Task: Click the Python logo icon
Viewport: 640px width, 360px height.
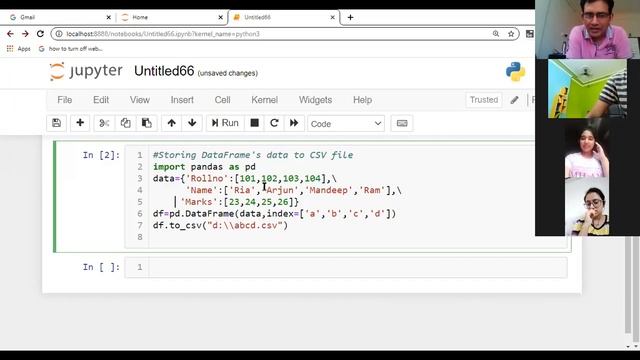Action: pos(516,71)
